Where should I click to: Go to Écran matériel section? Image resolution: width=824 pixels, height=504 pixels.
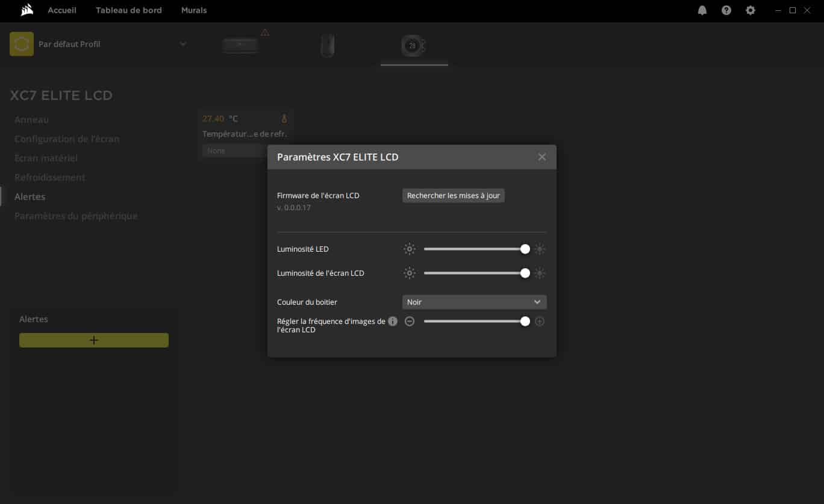pos(46,158)
